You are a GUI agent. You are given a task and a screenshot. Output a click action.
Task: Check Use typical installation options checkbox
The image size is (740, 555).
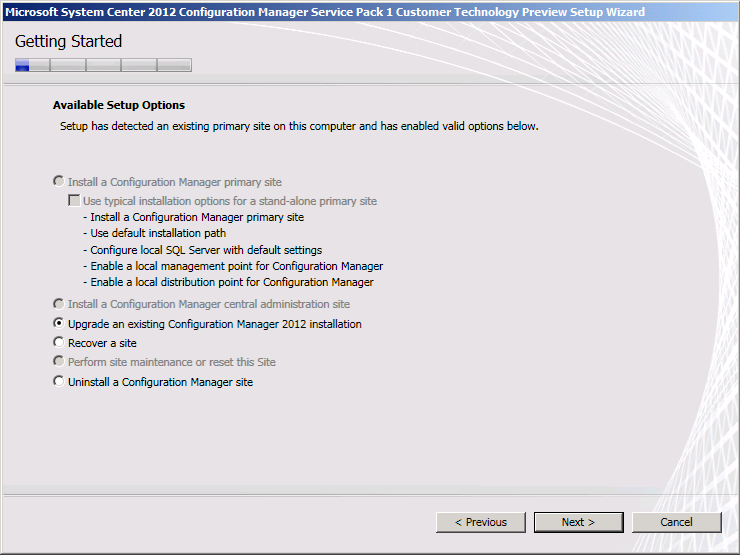click(74, 201)
